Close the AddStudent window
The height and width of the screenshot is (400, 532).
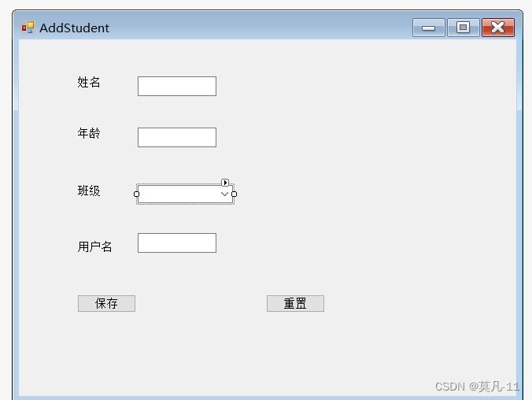498,28
